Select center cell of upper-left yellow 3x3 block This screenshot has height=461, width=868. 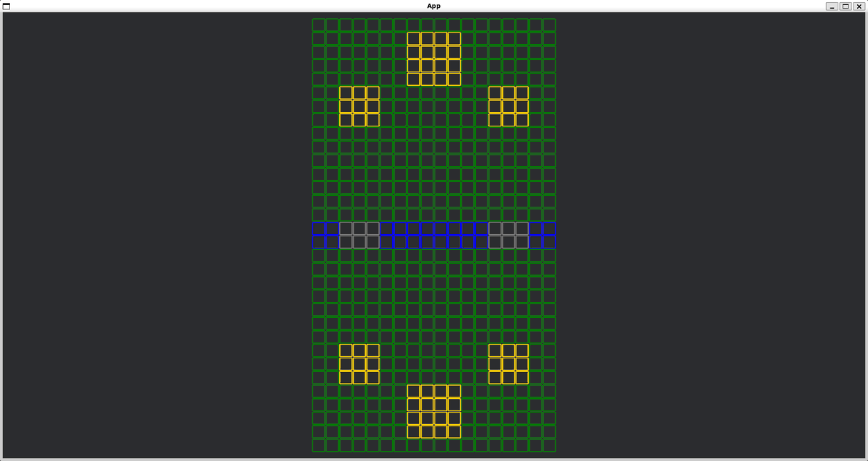coord(359,106)
